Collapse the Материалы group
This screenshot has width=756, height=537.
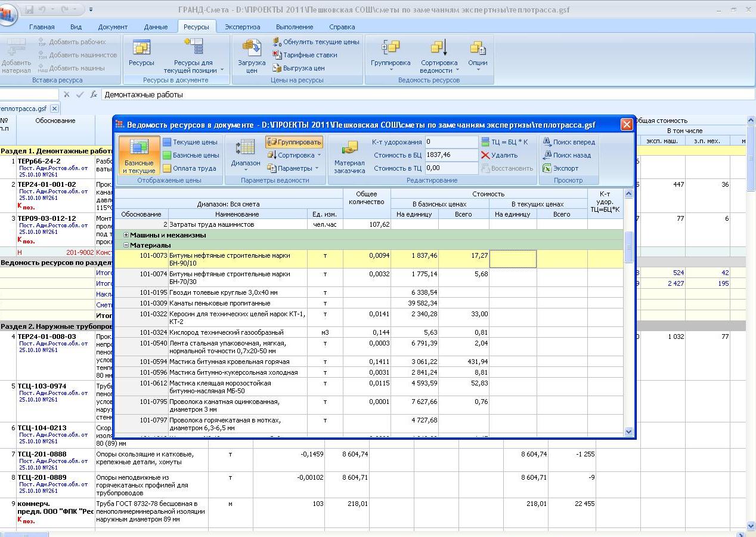(x=126, y=245)
